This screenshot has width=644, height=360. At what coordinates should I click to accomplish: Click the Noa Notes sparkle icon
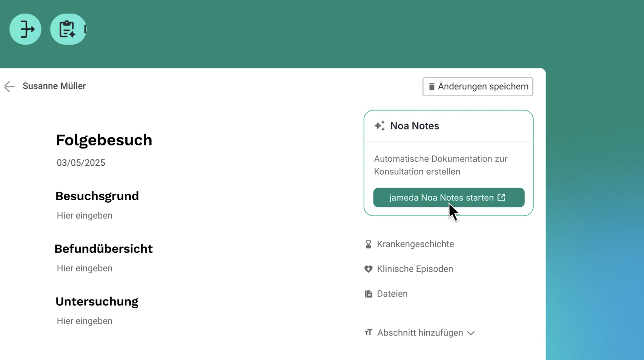point(380,126)
